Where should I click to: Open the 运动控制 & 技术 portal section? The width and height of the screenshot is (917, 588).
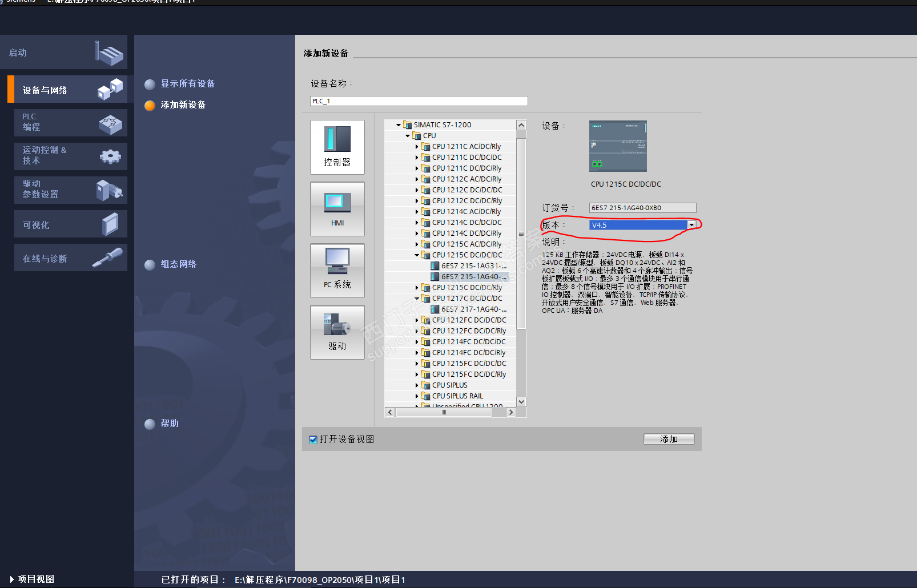pos(71,156)
